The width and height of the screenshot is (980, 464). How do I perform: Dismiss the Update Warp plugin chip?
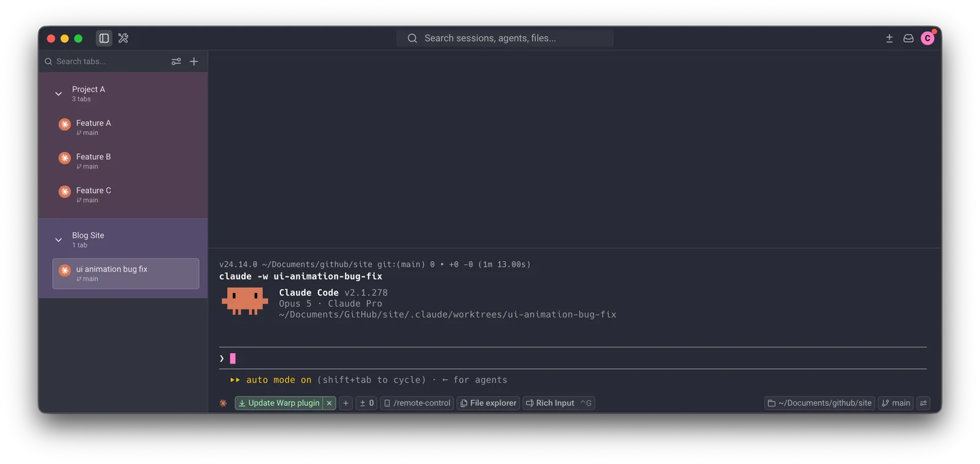330,403
